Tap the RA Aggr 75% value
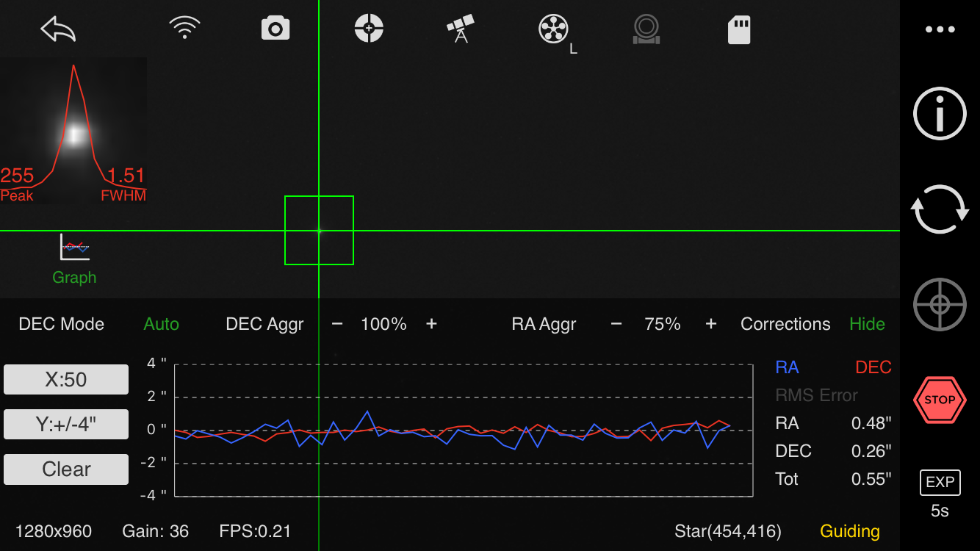 663,324
